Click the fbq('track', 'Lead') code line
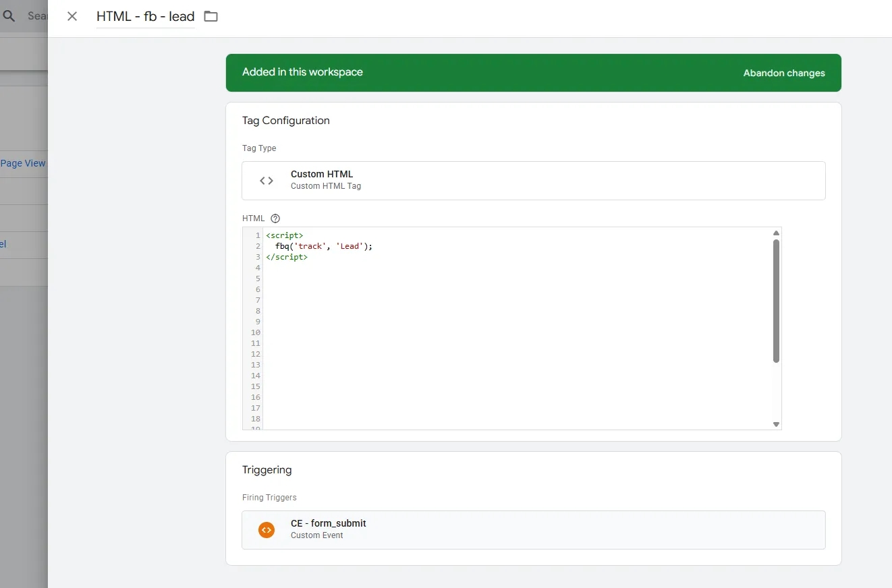 point(324,246)
